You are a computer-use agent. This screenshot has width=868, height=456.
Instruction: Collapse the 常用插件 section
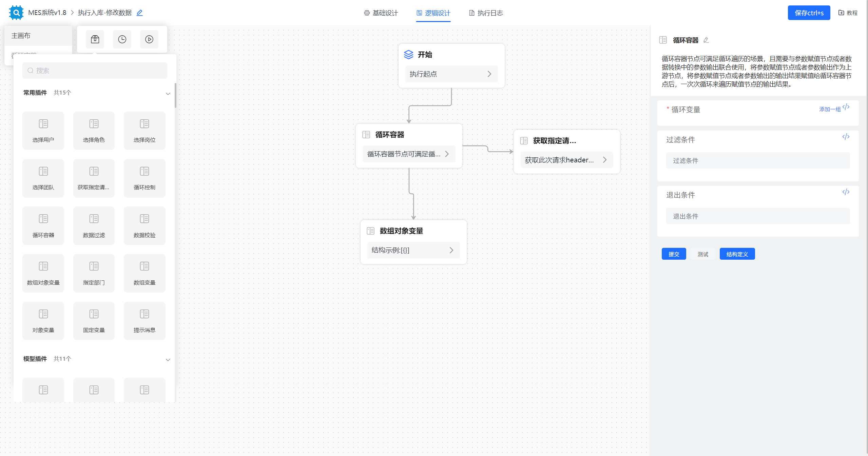pos(168,93)
